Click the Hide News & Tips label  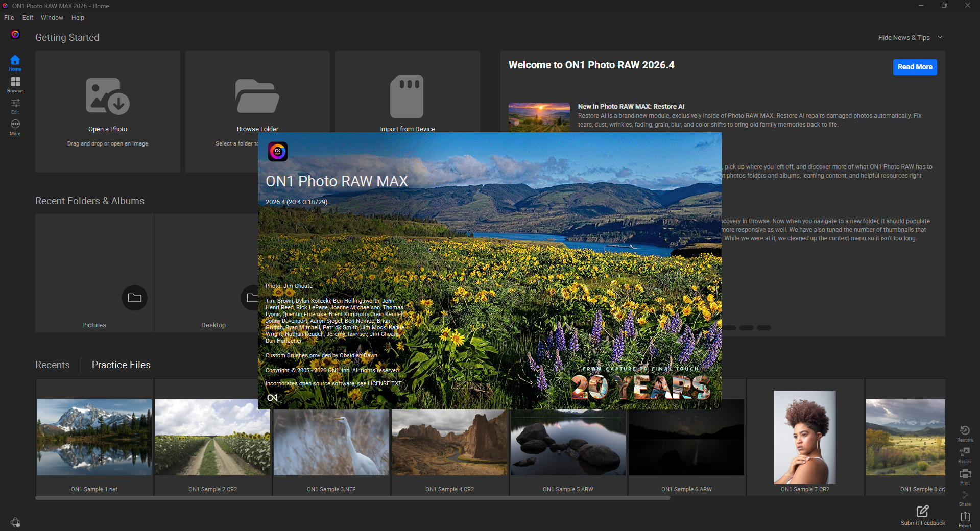(x=904, y=38)
